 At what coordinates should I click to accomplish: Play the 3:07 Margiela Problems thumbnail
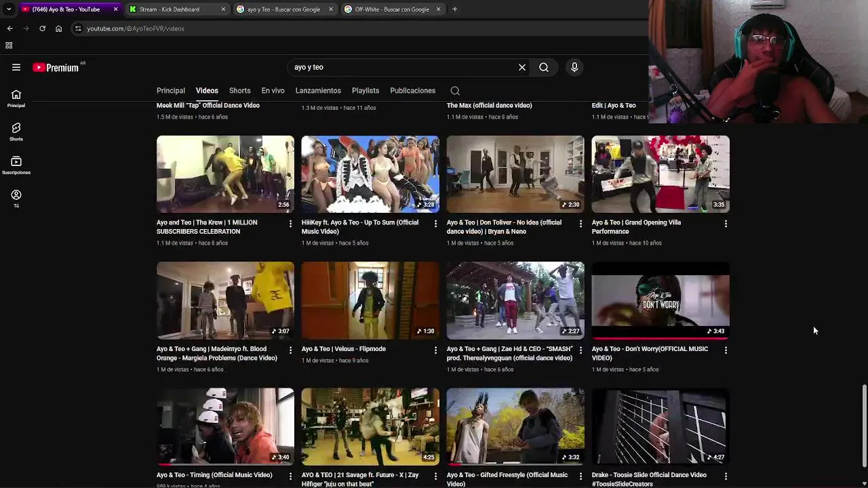point(225,300)
